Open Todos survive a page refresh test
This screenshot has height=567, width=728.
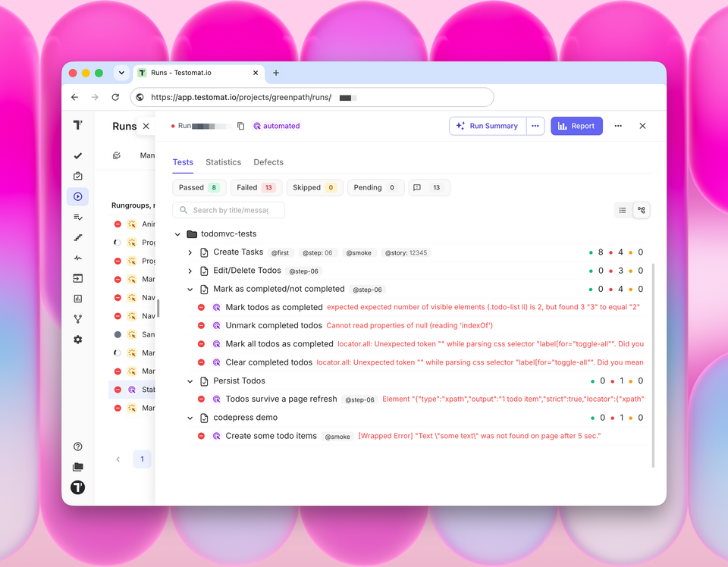[281, 399]
